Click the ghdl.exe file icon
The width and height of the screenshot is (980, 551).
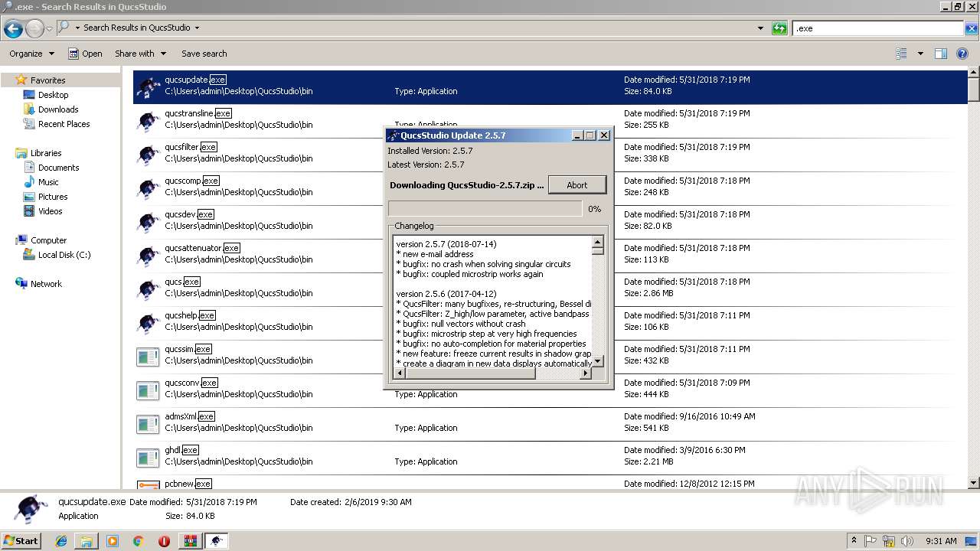[x=148, y=458]
